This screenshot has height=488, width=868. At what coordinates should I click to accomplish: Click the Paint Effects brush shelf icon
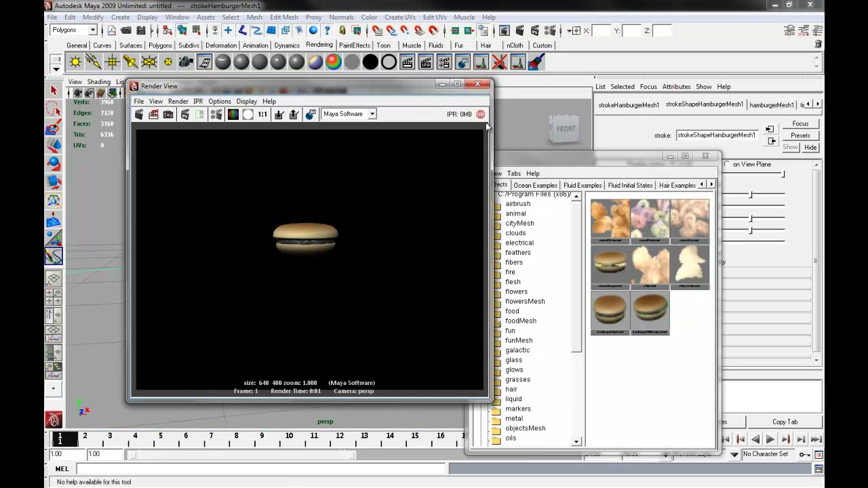click(x=536, y=62)
